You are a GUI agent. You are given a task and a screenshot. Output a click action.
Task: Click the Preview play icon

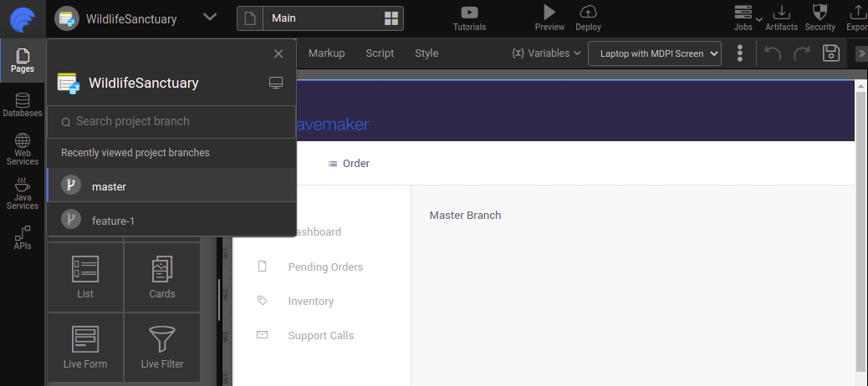pos(549,13)
